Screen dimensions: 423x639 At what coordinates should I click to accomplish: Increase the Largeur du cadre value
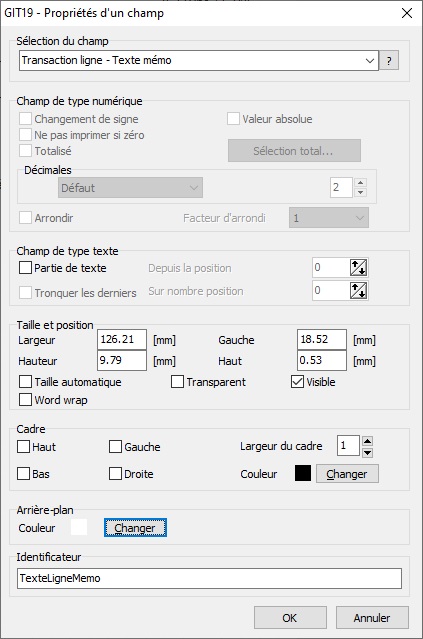point(367,441)
